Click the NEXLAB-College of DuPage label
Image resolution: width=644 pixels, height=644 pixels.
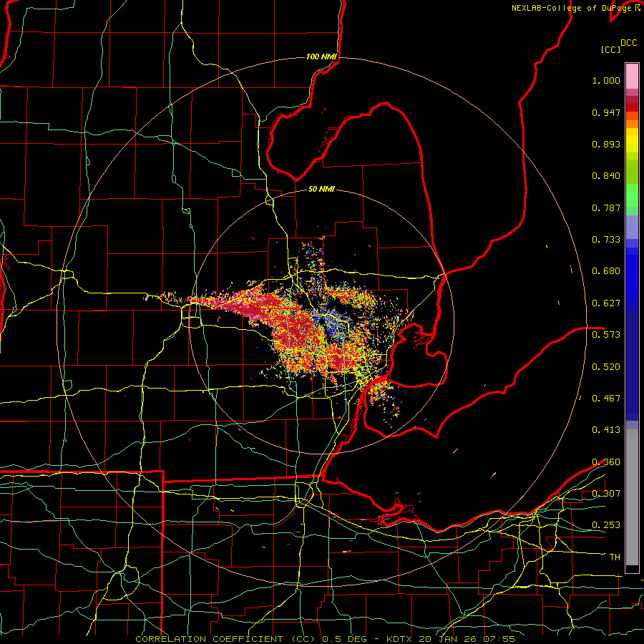click(x=571, y=8)
